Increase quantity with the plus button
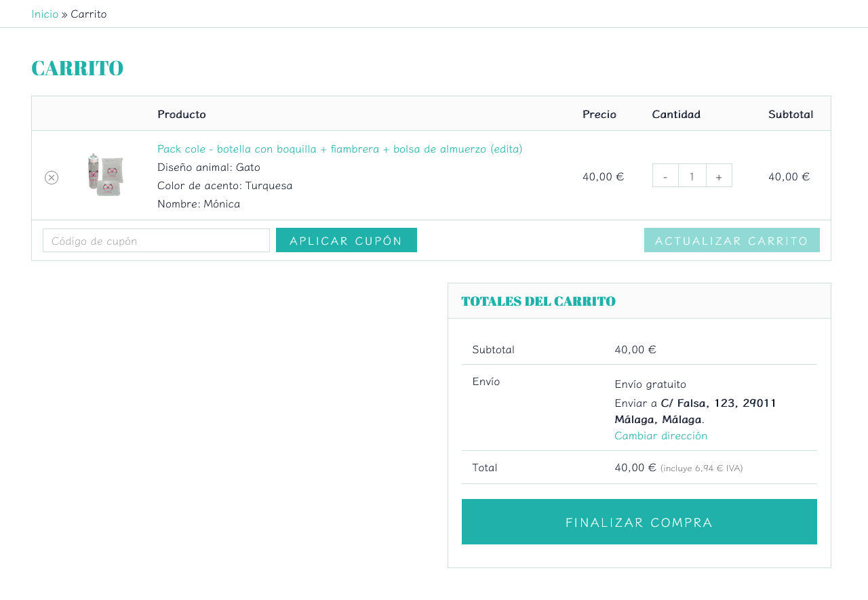 (x=719, y=176)
